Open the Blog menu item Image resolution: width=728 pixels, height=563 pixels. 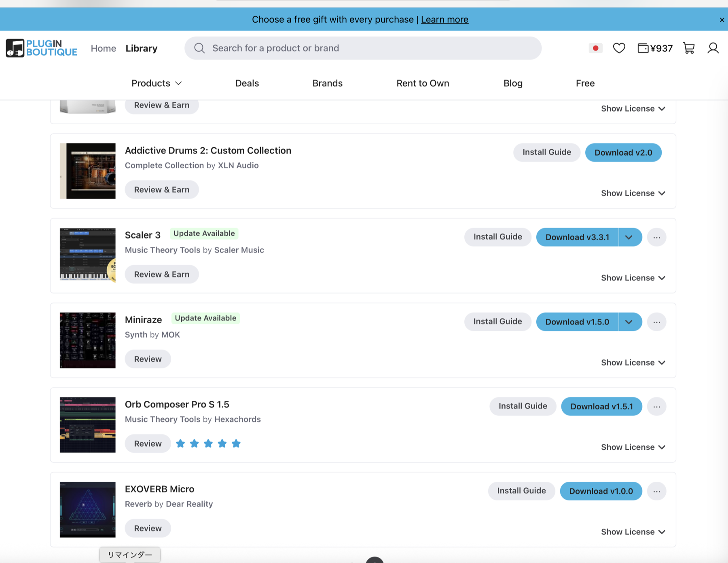tap(513, 83)
